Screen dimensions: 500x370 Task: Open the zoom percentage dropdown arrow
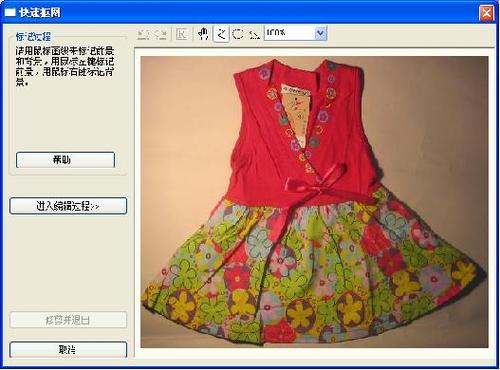321,33
